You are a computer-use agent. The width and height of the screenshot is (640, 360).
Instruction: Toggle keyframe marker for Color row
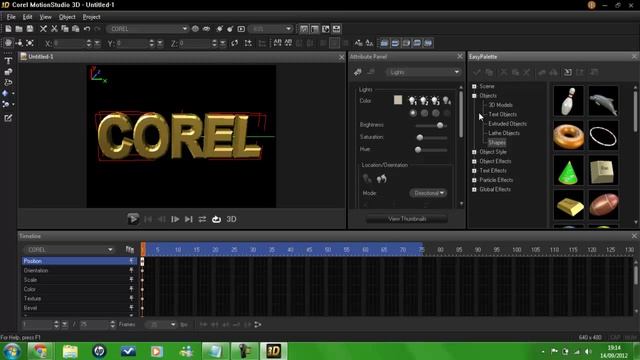pos(131,289)
